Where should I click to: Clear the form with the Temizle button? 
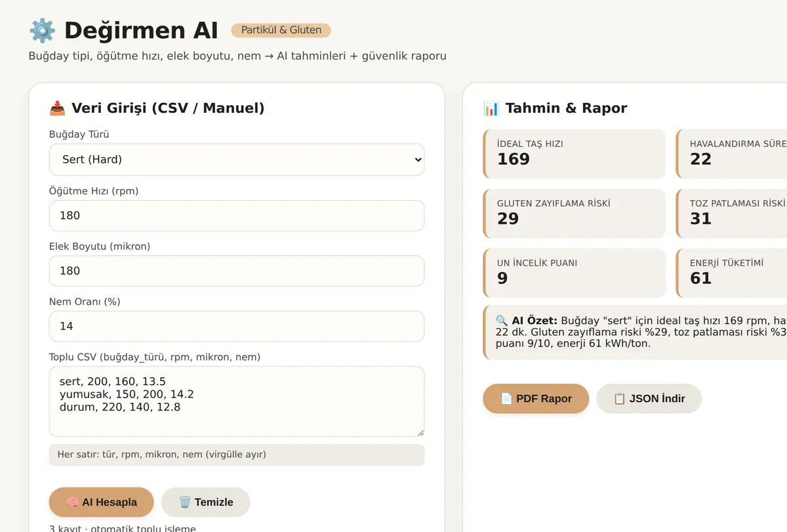pyautogui.click(x=206, y=502)
